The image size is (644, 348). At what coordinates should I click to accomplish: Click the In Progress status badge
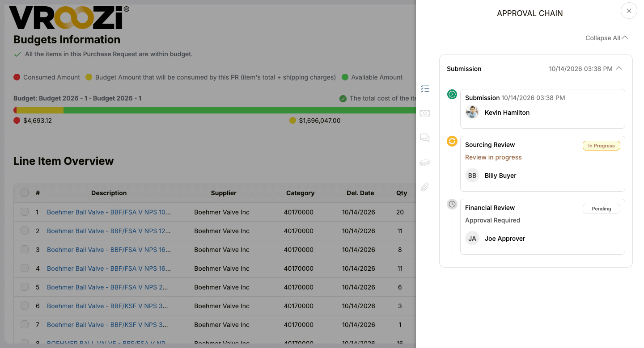[601, 146]
